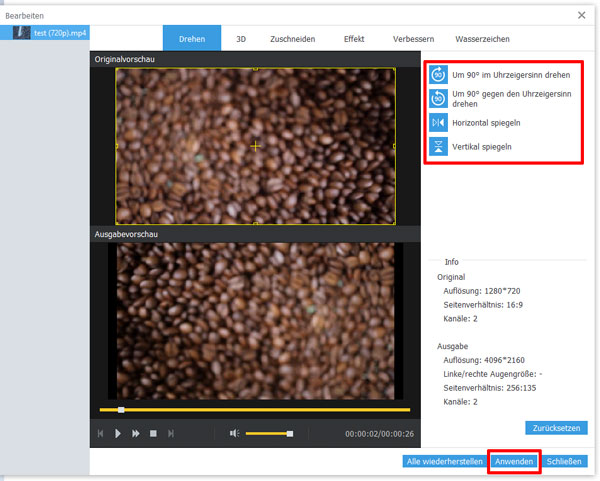The width and height of the screenshot is (600, 481).
Task: Click the Vertikal spiegeln flip icon
Action: 438,146
